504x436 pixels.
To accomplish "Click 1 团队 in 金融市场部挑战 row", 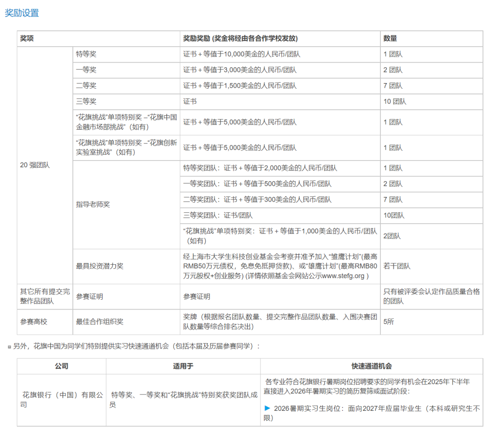I will tap(393, 122).
